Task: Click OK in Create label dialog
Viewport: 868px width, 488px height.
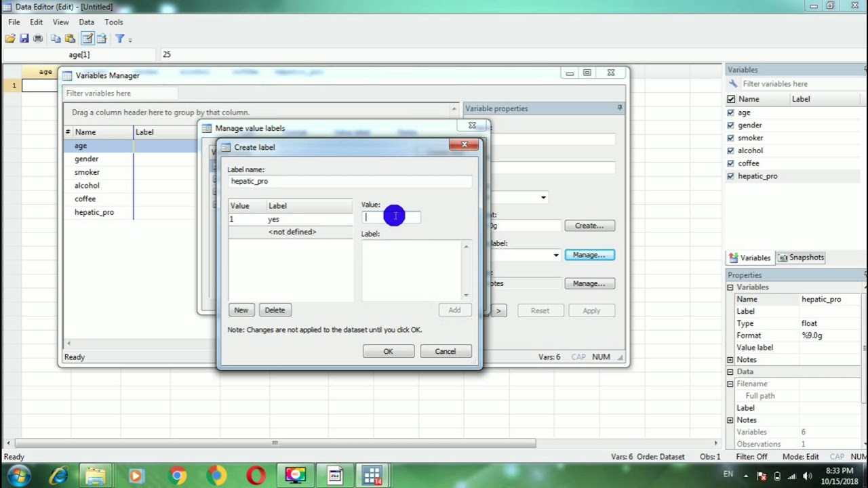Action: 389,351
